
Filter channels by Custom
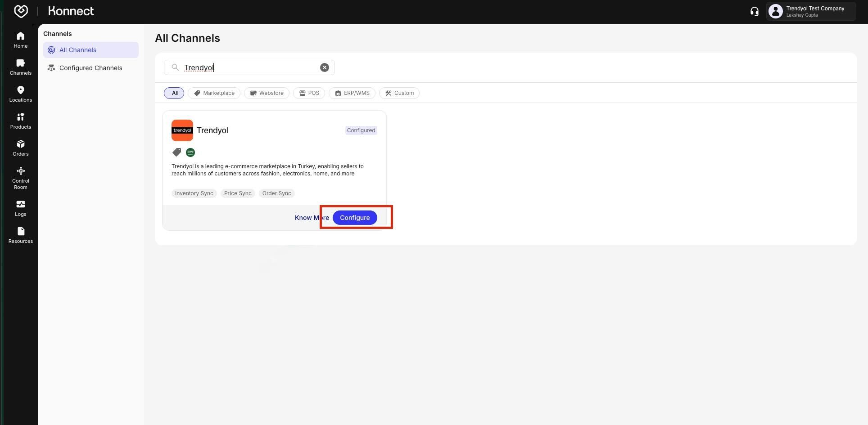coord(399,93)
